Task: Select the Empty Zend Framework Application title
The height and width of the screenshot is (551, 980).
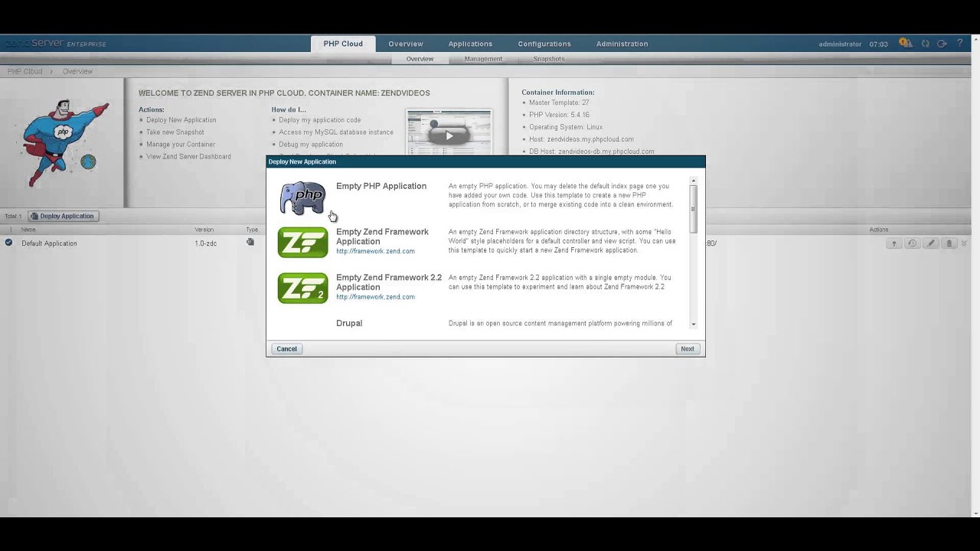Action: pos(382,236)
